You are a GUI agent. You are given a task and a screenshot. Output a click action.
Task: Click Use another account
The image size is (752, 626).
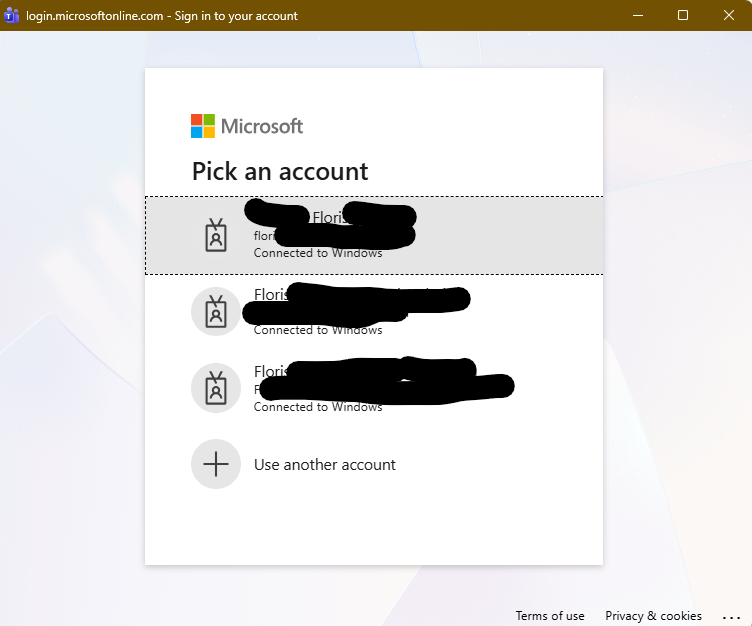click(374, 464)
